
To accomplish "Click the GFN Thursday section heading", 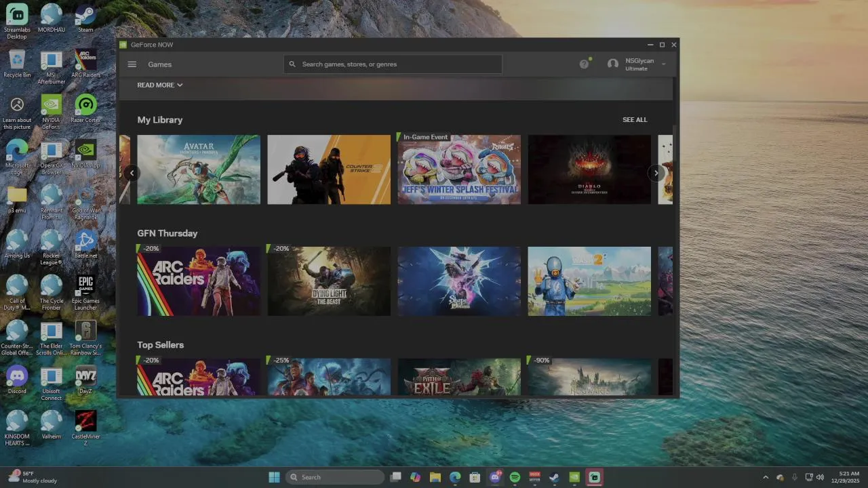I will (167, 233).
